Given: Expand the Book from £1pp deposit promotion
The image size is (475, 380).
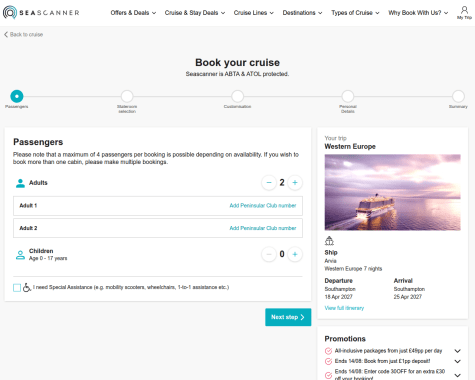Looking at the screenshot, I should click(457, 361).
